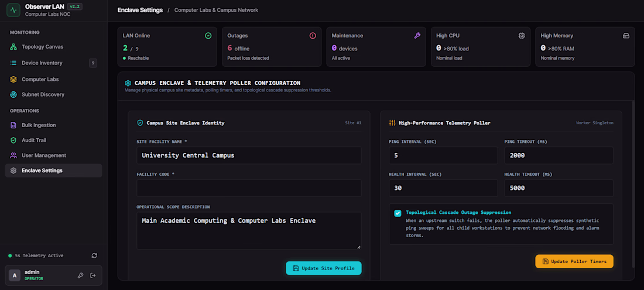
Task: Click the change password key icon
Action: (x=81, y=275)
